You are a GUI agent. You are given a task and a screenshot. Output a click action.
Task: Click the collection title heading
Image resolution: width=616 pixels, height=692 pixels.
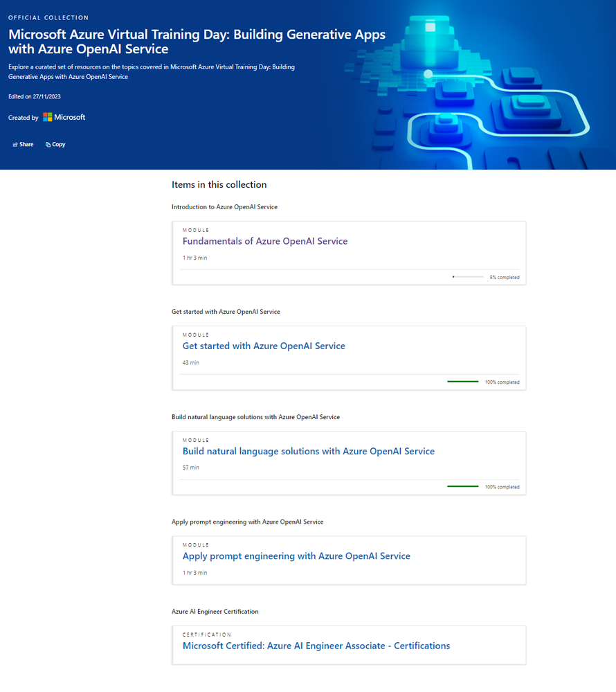tap(197, 42)
